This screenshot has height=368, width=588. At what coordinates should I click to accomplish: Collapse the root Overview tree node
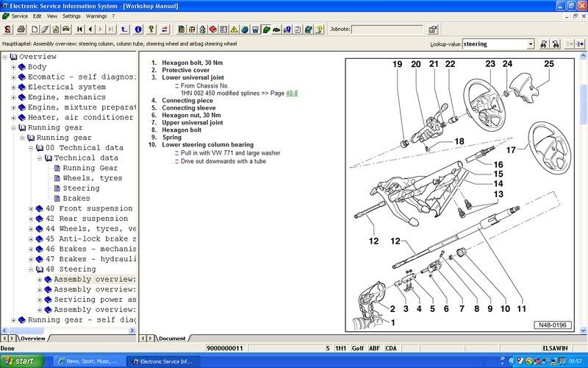[5, 57]
